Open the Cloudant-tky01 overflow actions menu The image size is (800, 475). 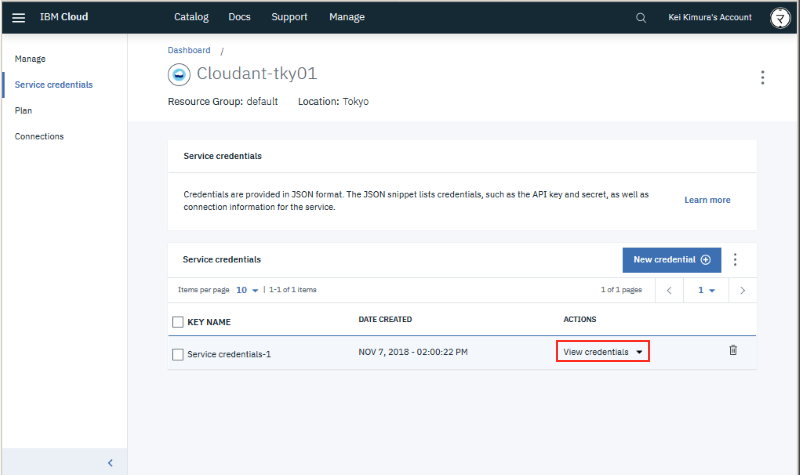pos(762,78)
